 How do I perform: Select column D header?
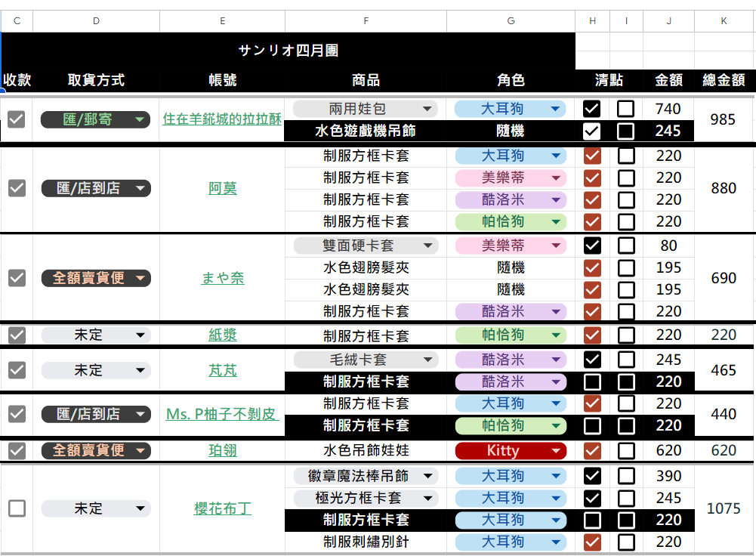coord(96,20)
